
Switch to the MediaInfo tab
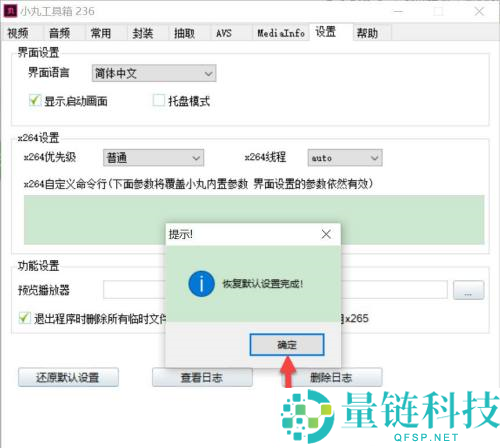281,33
